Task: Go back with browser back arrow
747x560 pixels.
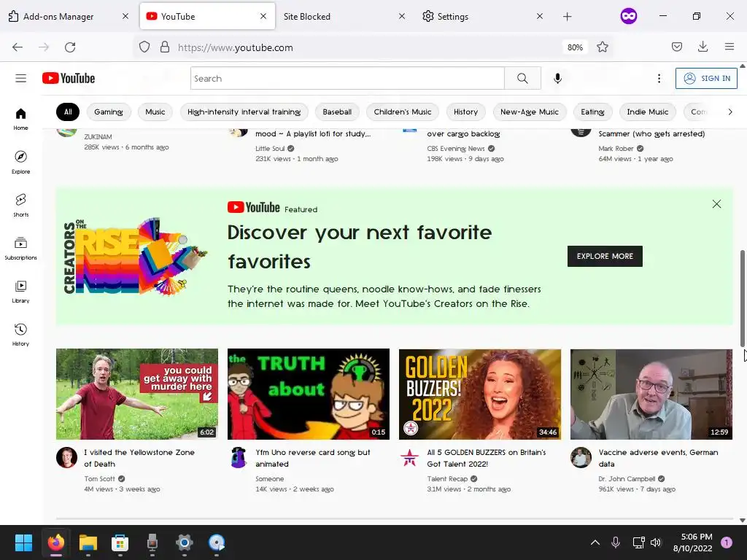Action: (x=18, y=47)
